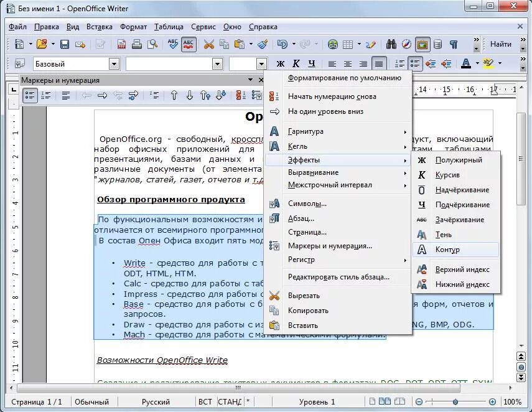Click the Export as PDF icon
The image size is (532, 412).
click(x=121, y=44)
